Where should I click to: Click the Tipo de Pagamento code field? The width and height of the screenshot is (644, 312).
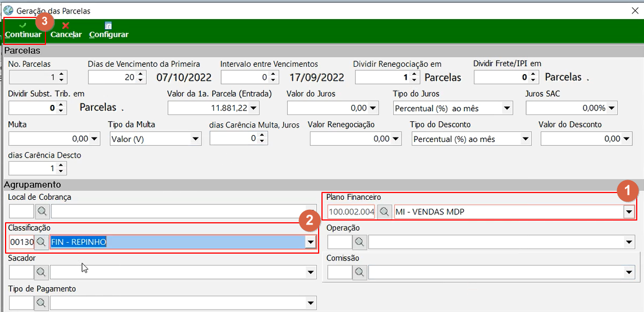pos(21,303)
